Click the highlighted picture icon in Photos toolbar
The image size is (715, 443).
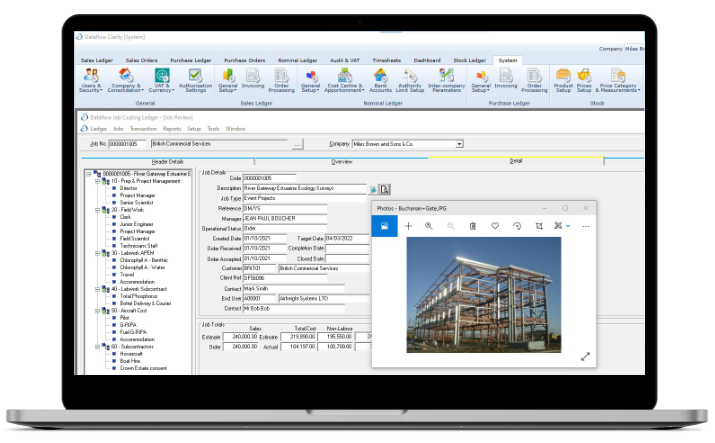pos(384,226)
